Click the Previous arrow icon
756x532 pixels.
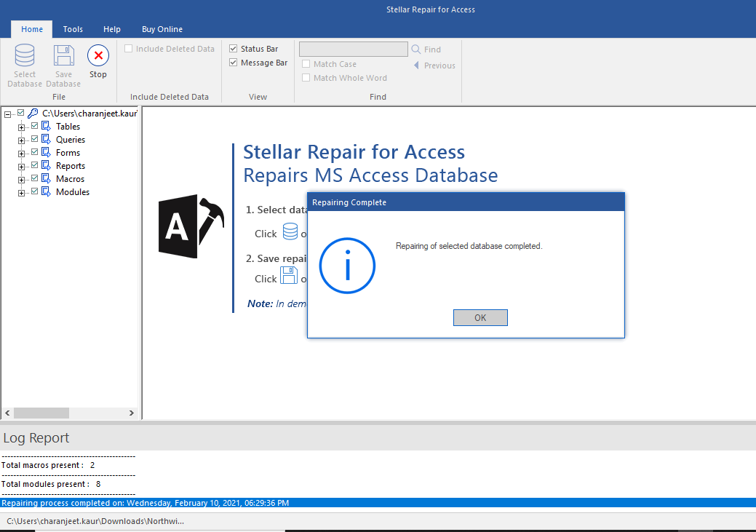(x=417, y=65)
